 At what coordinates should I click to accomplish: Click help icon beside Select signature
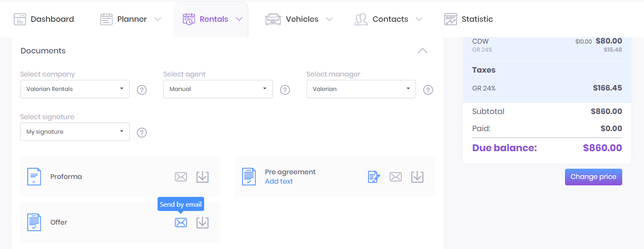pos(142,133)
